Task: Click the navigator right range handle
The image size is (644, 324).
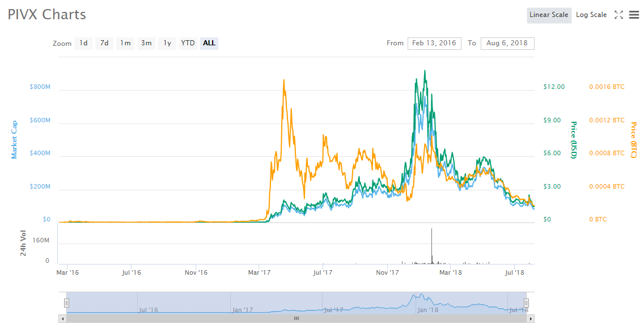Action: click(526, 303)
